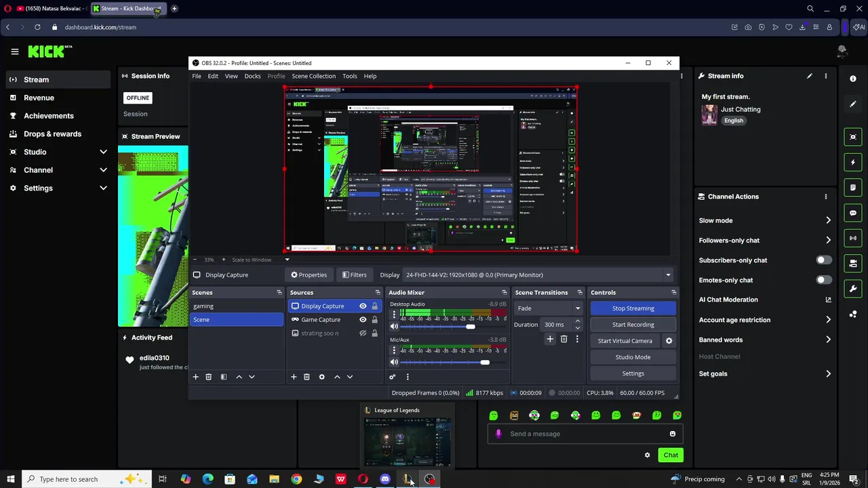Toggle lock on 'strating soo n' source

tap(374, 333)
